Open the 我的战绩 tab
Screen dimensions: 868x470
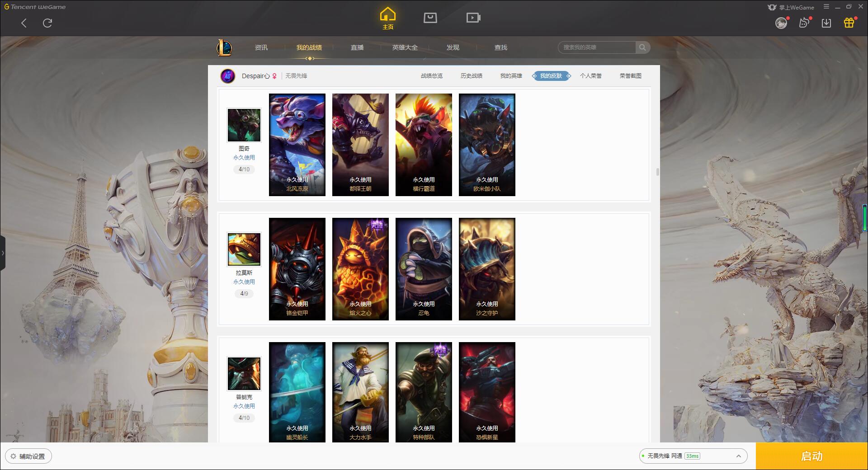pyautogui.click(x=309, y=47)
